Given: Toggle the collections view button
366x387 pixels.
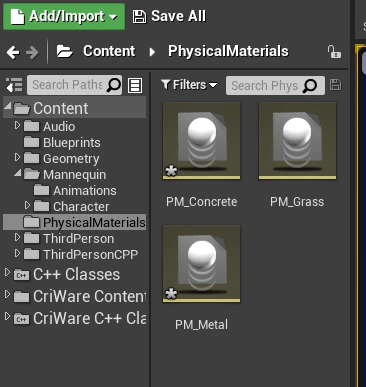Looking at the screenshot, I should (x=135, y=85).
